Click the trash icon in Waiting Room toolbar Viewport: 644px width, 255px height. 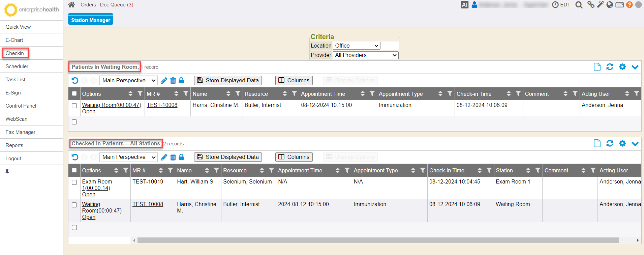point(173,80)
